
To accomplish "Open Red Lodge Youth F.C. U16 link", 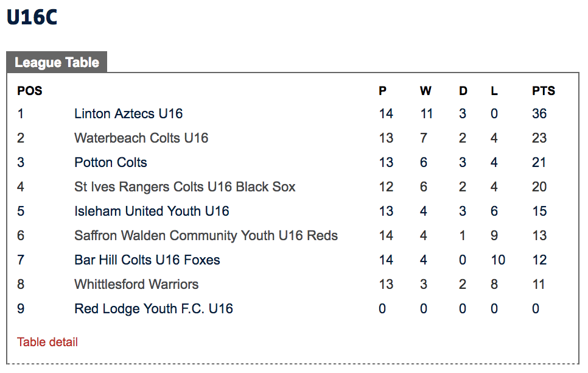I will click(x=153, y=308).
